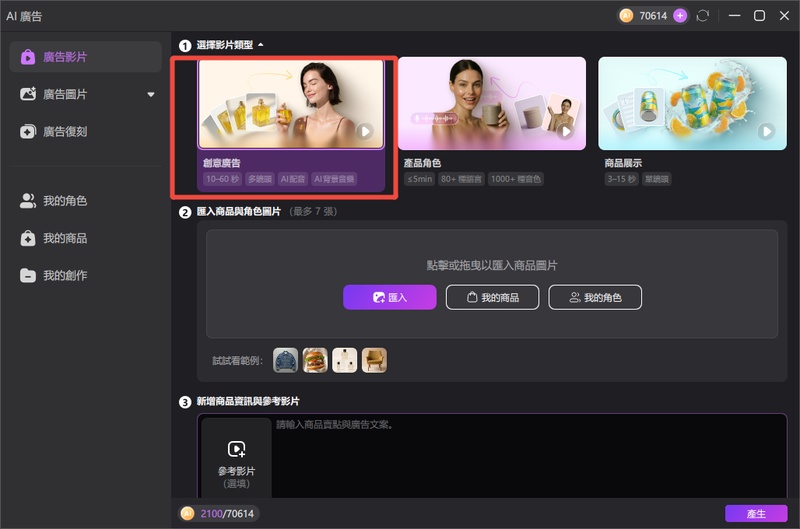Click the 我的商品 import button
800x529 pixels.
coord(492,297)
